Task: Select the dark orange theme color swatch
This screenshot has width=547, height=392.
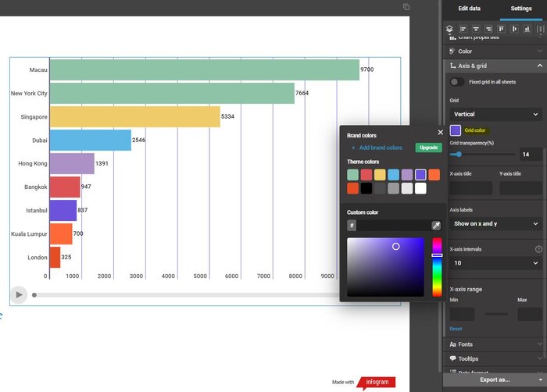Action: point(352,188)
